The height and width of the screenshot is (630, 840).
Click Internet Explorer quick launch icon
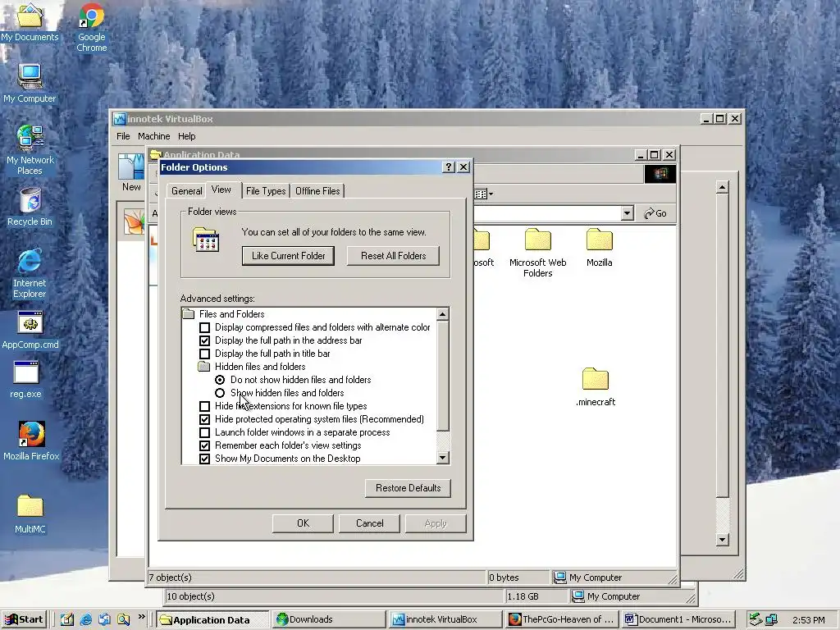click(85, 619)
